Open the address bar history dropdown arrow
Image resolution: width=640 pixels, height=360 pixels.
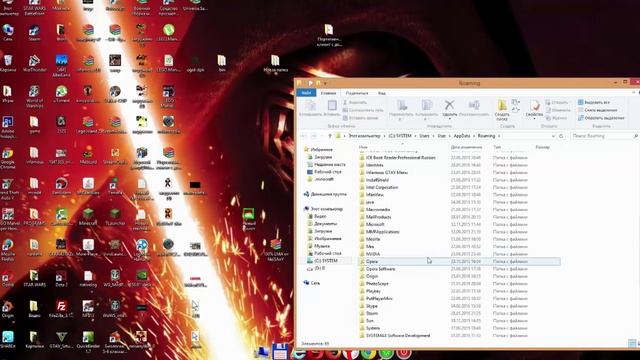(x=553, y=136)
